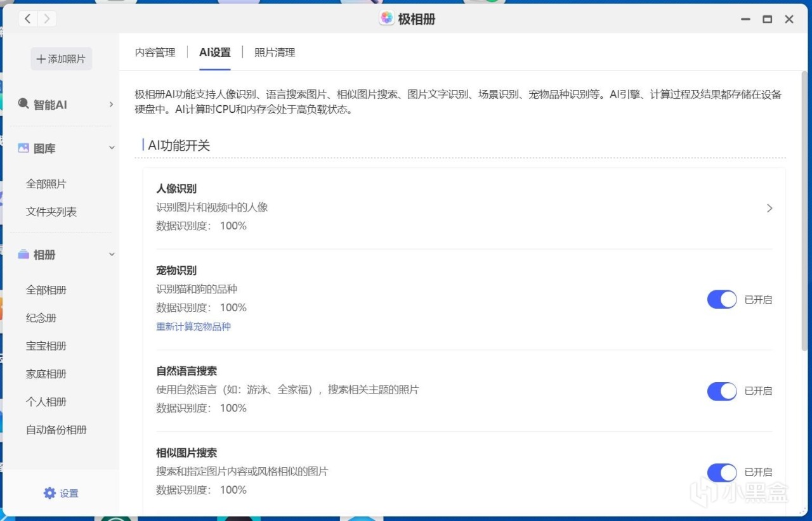Maximize the 极相册 window
The height and width of the screenshot is (521, 812).
(x=767, y=19)
